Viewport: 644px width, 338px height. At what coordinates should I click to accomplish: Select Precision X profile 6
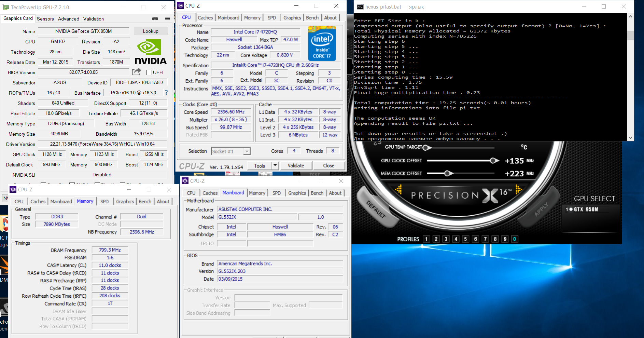tap(475, 239)
